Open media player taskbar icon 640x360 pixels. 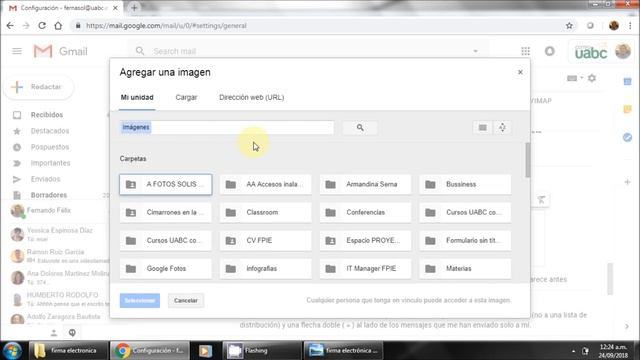tap(205, 351)
